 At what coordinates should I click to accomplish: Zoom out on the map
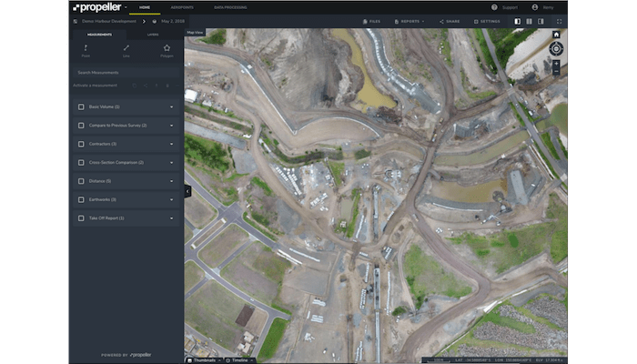click(556, 72)
